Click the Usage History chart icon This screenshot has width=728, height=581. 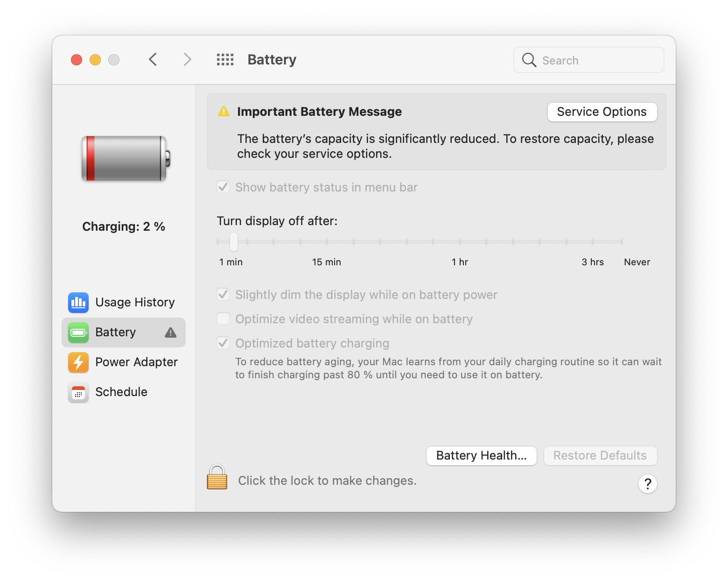pyautogui.click(x=78, y=303)
